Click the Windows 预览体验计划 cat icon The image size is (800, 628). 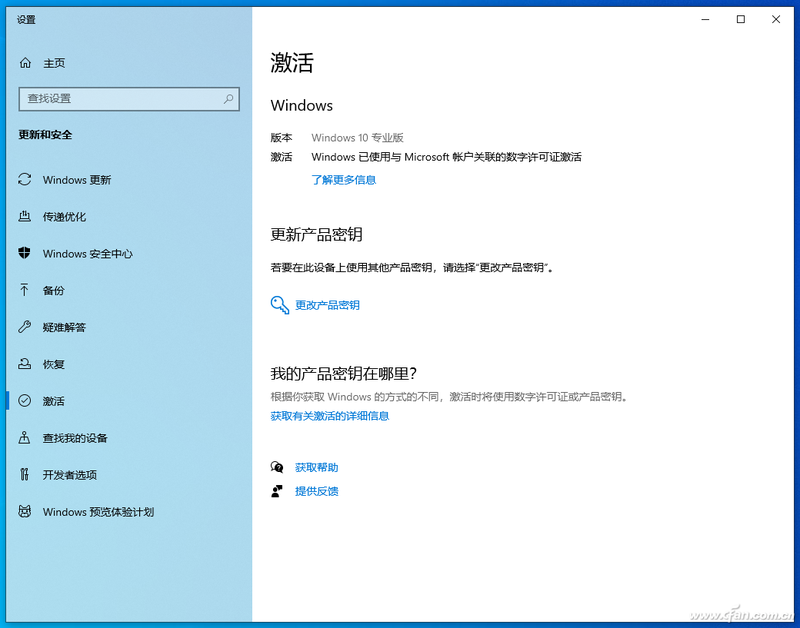coord(24,511)
